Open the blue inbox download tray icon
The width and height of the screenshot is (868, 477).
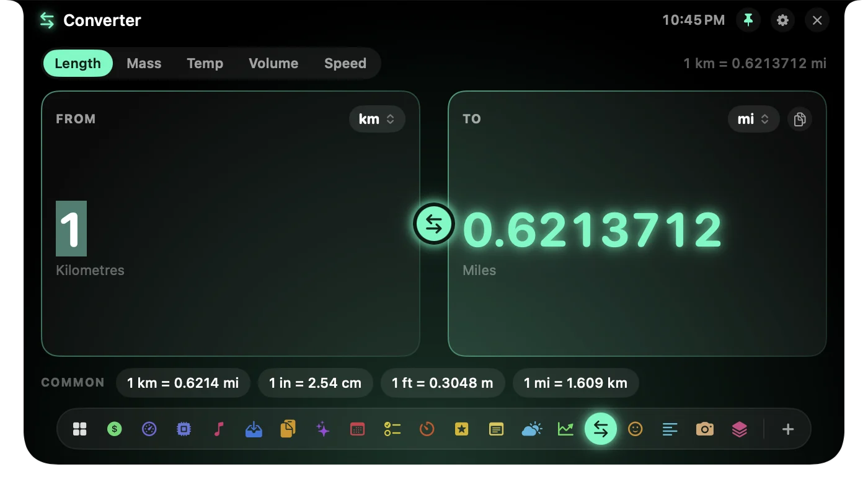point(253,429)
